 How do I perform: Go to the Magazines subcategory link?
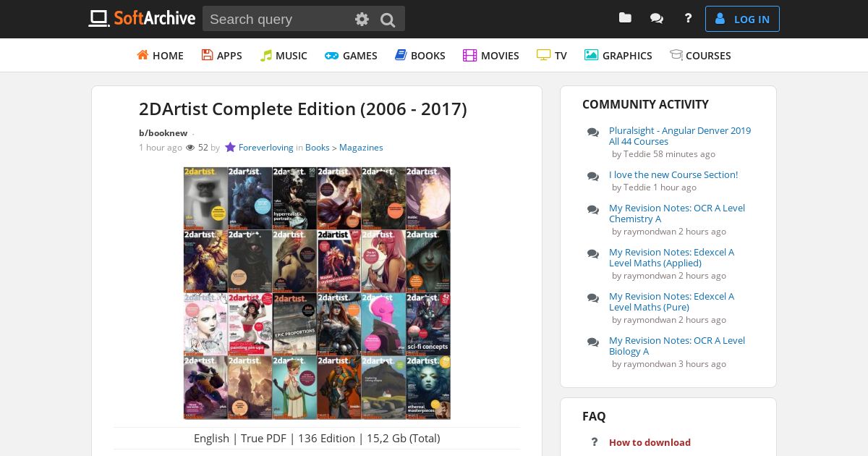361,147
